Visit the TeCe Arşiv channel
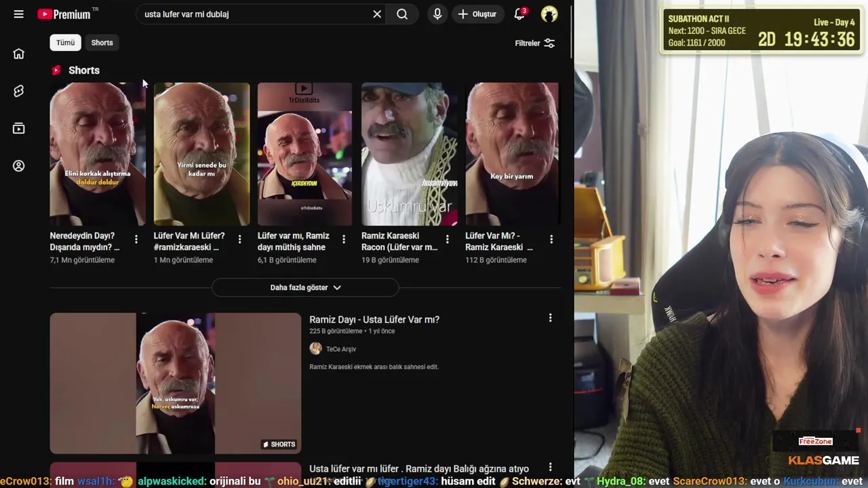 tap(341, 349)
